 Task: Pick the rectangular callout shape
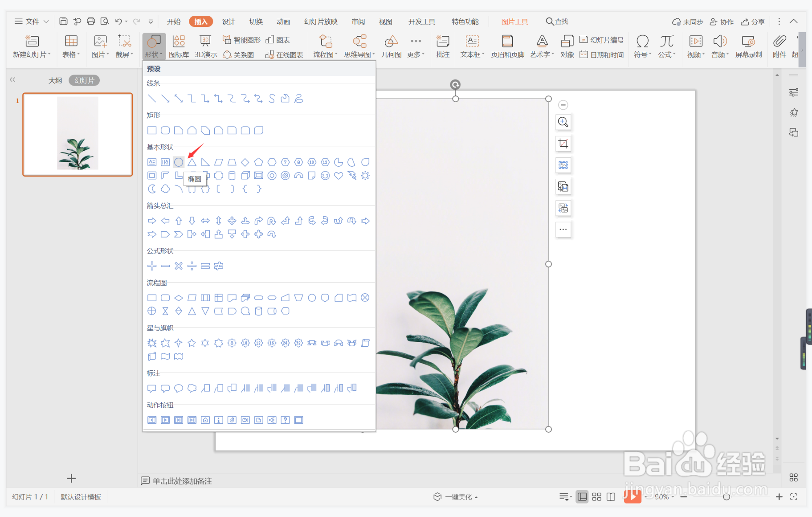pyautogui.click(x=152, y=388)
